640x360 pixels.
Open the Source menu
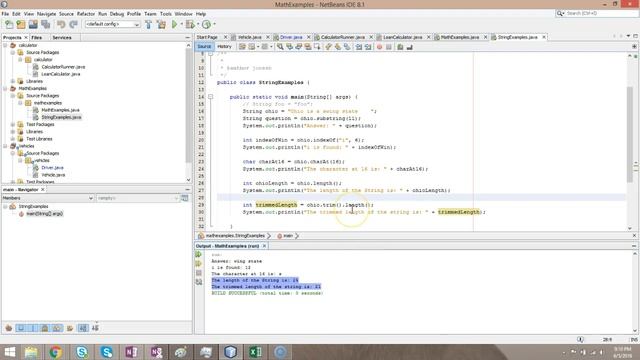[x=66, y=14]
